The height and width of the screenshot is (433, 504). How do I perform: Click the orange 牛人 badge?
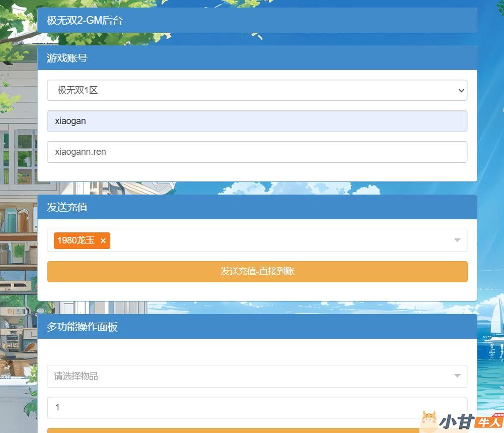(x=489, y=422)
